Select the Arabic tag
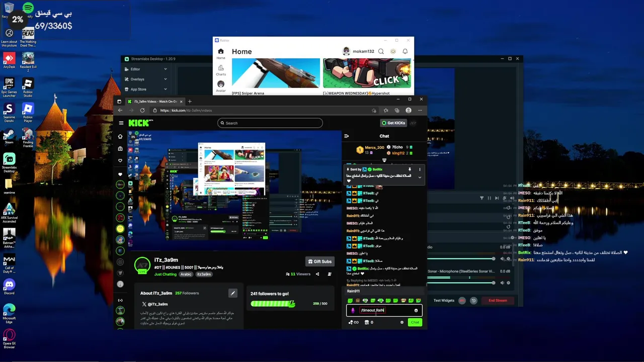 186,274
